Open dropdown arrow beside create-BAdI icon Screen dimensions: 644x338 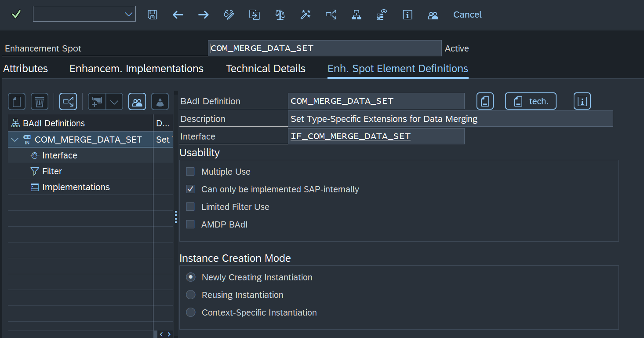pos(114,102)
